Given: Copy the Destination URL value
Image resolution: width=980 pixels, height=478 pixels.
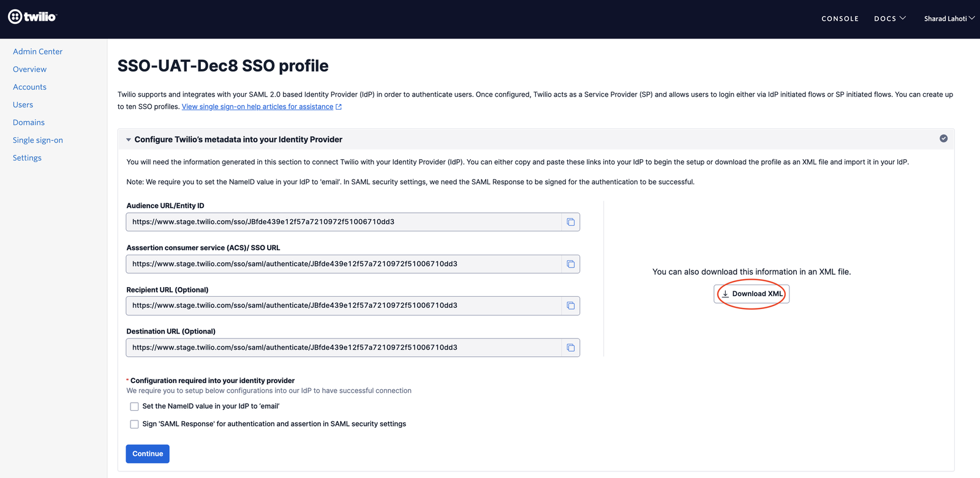Looking at the screenshot, I should pyautogui.click(x=570, y=347).
